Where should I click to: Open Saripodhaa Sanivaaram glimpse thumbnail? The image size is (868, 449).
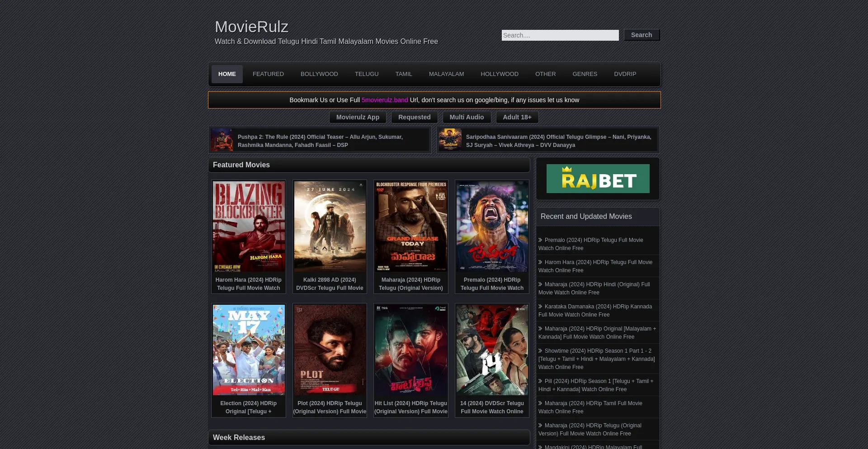[450, 140]
